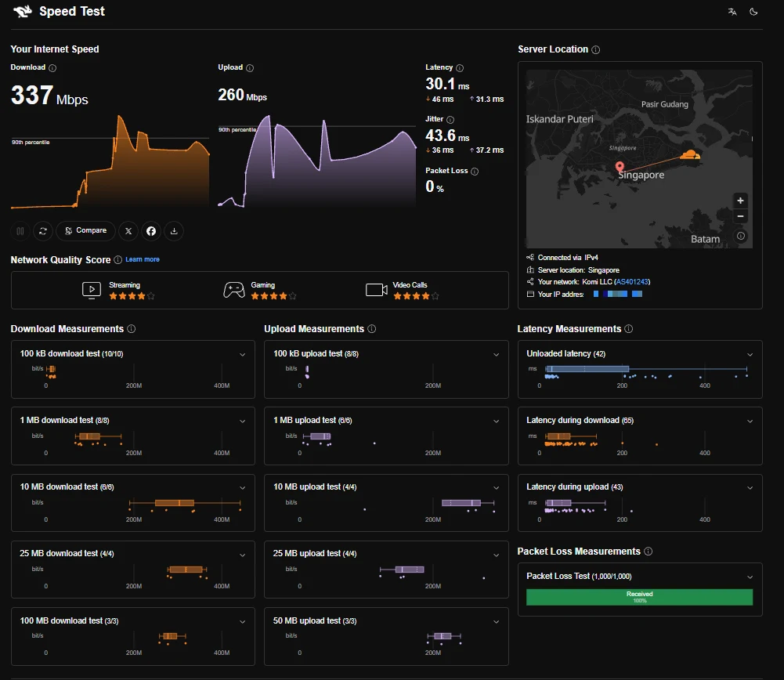Expand the 100 MB download test
The width and height of the screenshot is (784, 680).
(x=243, y=622)
